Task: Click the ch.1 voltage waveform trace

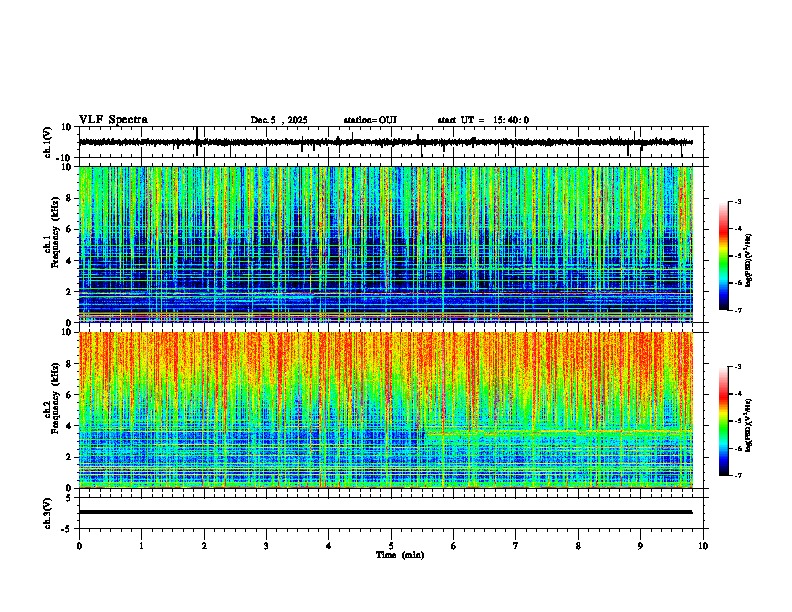Action: click(385, 142)
